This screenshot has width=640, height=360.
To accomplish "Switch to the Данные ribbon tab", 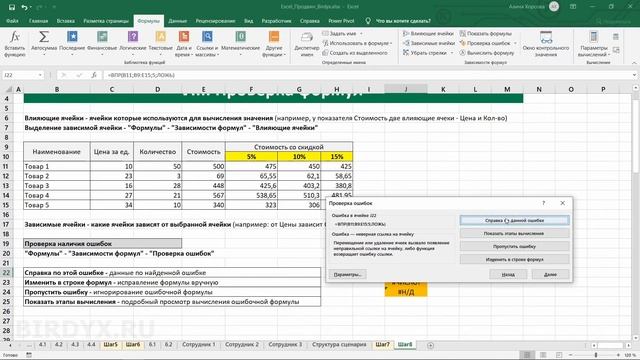I will pyautogui.click(x=178, y=21).
